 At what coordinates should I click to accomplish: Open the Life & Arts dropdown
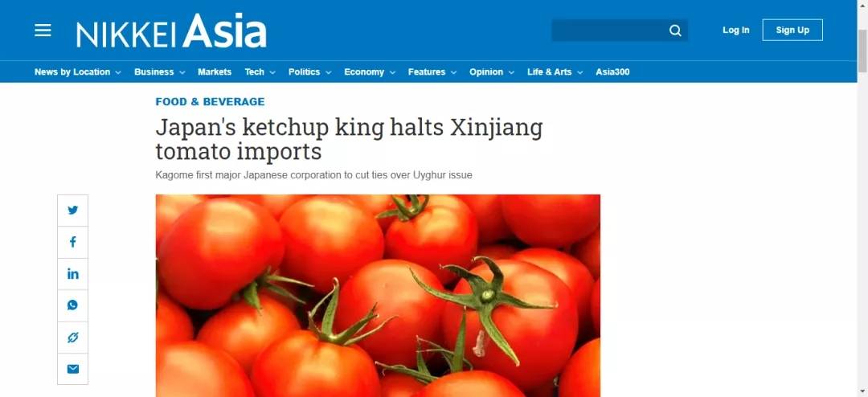click(555, 72)
